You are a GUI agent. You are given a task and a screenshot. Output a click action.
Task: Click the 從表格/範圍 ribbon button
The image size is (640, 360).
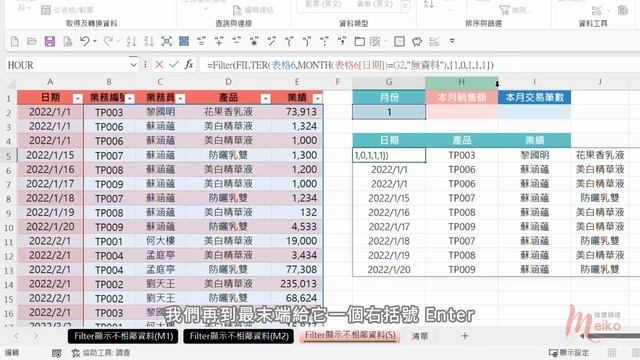click(67, 10)
